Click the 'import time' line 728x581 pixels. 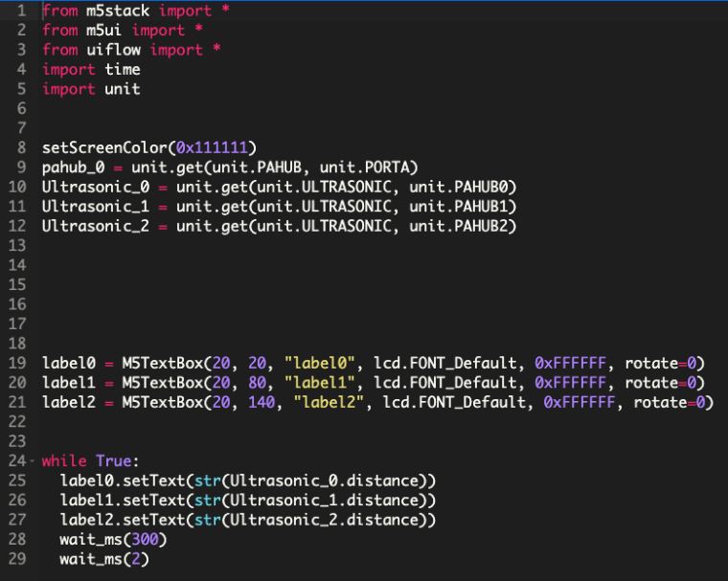point(91,70)
